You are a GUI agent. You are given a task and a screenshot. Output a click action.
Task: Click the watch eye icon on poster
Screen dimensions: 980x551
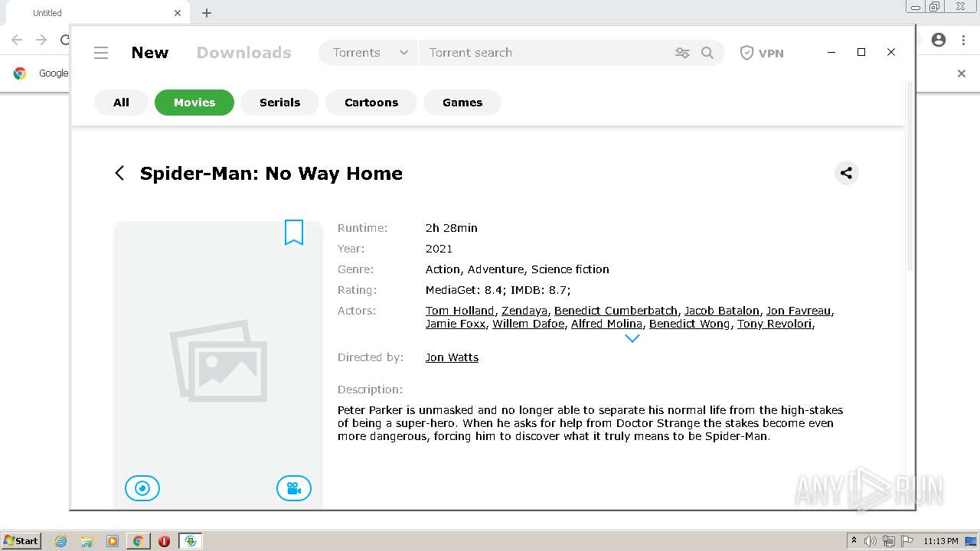click(x=142, y=488)
